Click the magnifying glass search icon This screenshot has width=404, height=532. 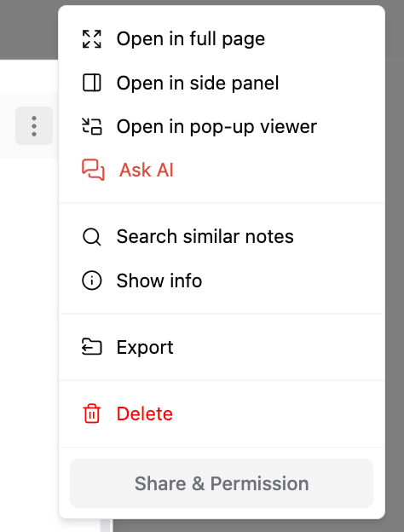(91, 236)
